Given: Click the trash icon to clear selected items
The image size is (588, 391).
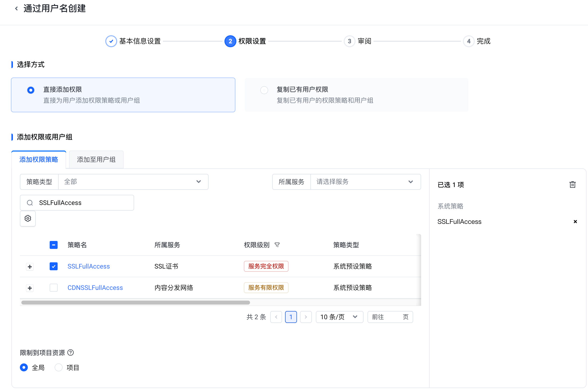Looking at the screenshot, I should coord(572,185).
